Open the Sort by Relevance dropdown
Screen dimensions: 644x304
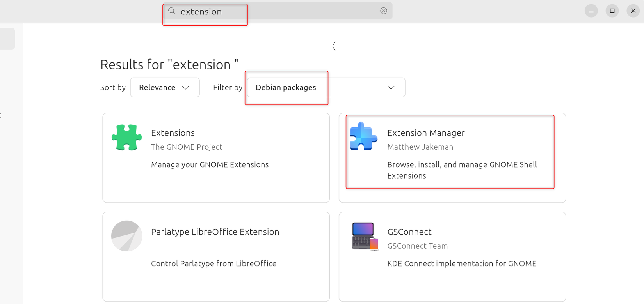point(165,87)
